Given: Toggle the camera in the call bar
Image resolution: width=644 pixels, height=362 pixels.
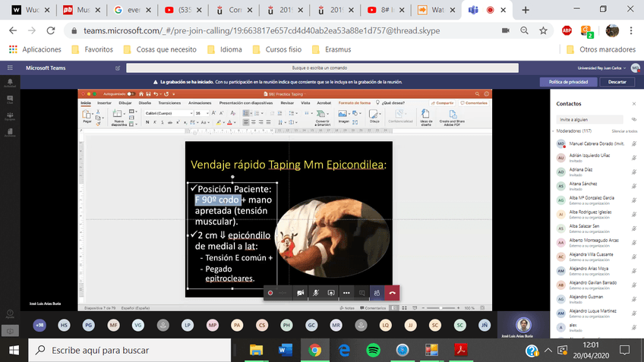Looking at the screenshot, I should 301,293.
